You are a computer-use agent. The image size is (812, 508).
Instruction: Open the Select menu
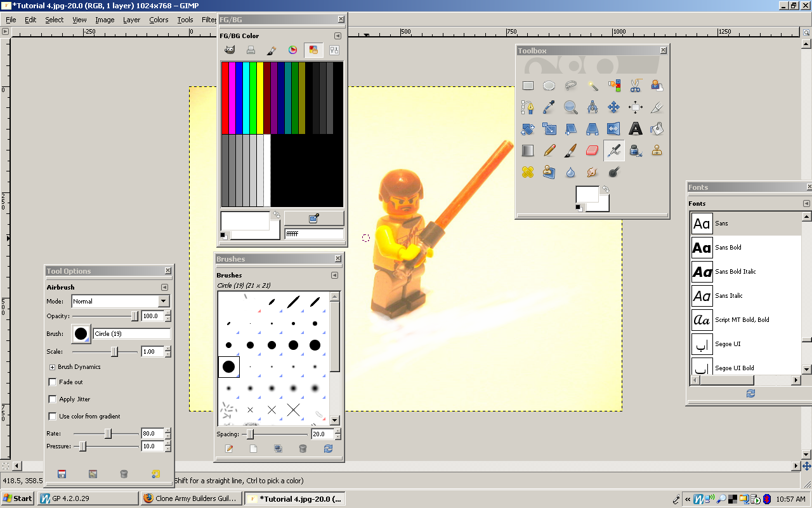click(54, 20)
